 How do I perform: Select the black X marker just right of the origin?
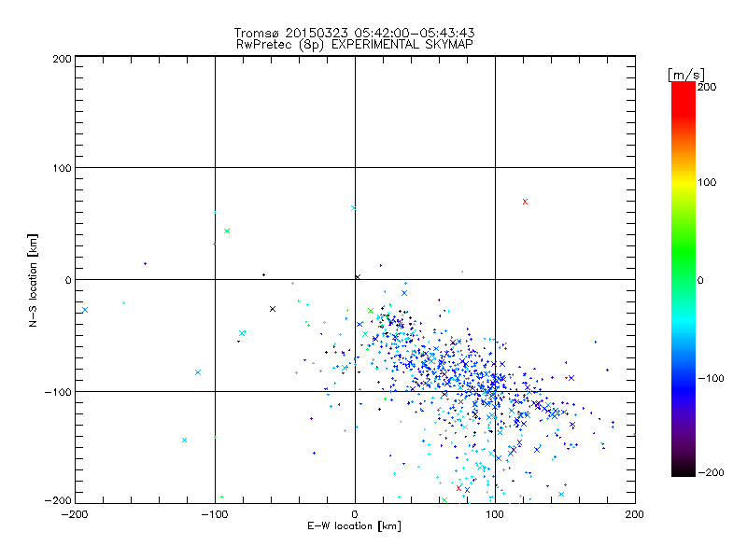coord(358,276)
